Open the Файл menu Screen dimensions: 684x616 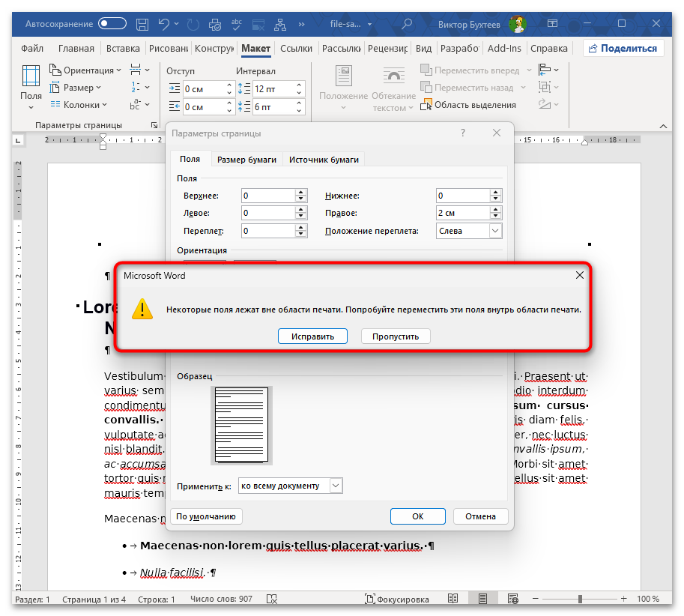pos(32,49)
